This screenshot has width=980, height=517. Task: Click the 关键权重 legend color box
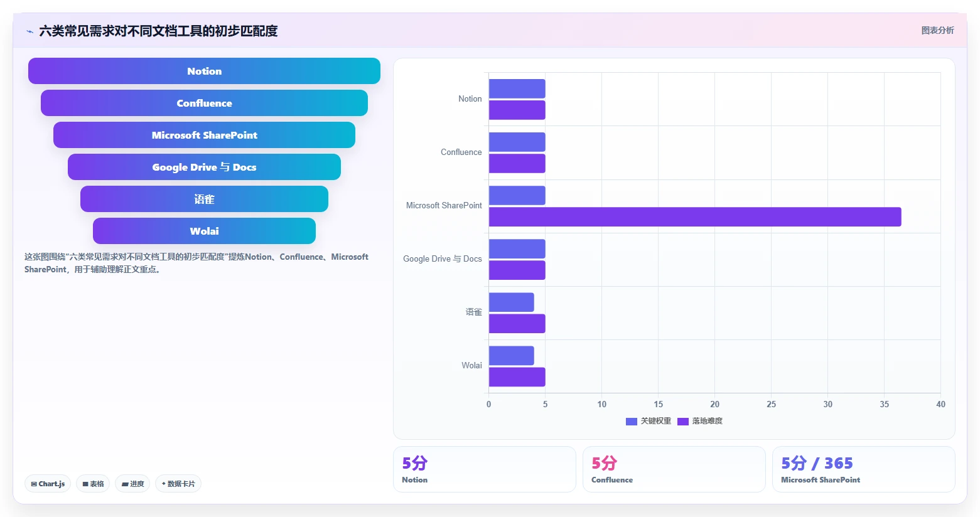[x=632, y=421]
